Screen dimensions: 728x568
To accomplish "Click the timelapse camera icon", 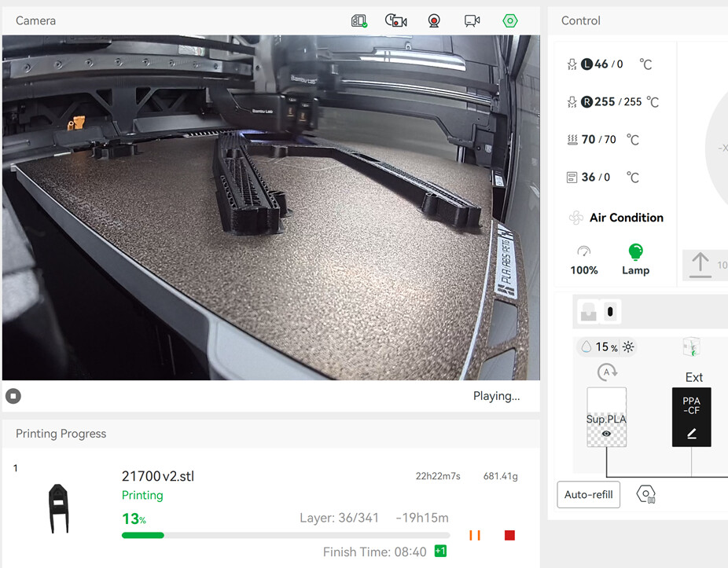I will click(395, 21).
